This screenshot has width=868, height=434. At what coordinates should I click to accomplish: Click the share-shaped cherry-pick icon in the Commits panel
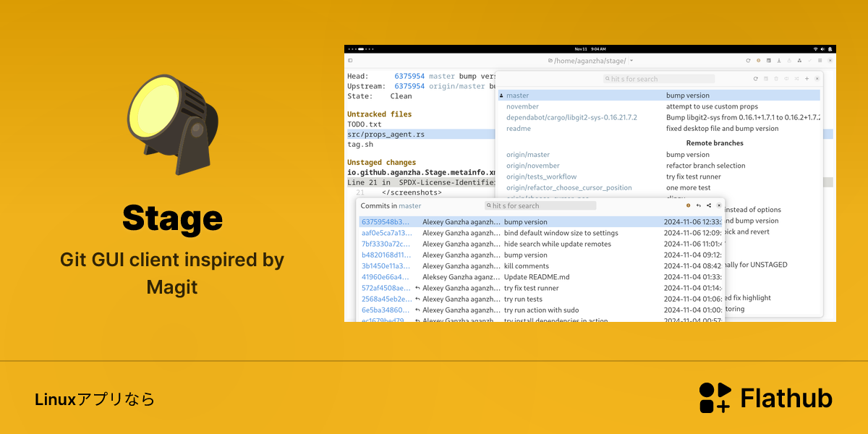709,205
